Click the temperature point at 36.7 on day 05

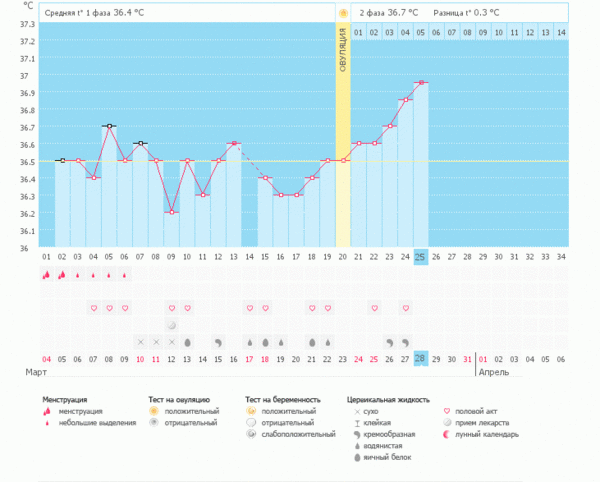click(108, 126)
